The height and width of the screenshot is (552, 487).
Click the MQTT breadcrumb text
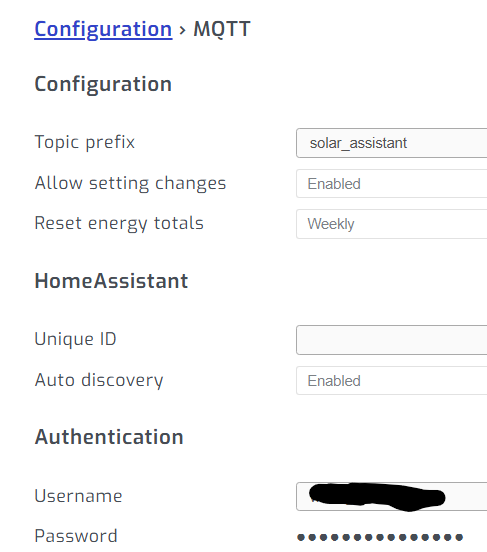point(222,29)
